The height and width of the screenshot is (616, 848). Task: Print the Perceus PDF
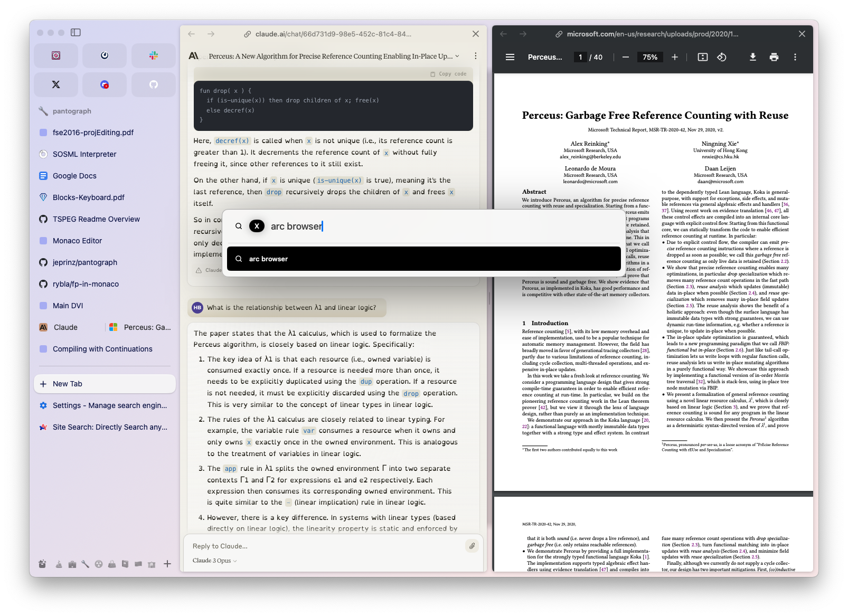774,57
